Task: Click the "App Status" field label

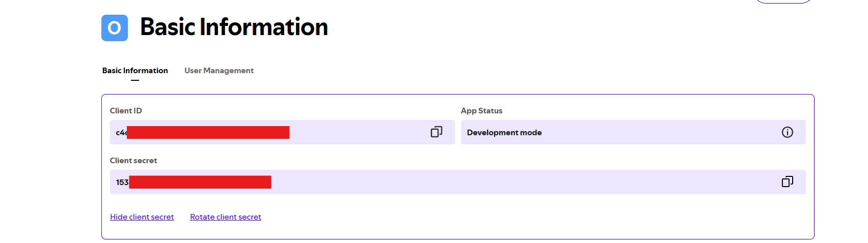Action: (481, 111)
